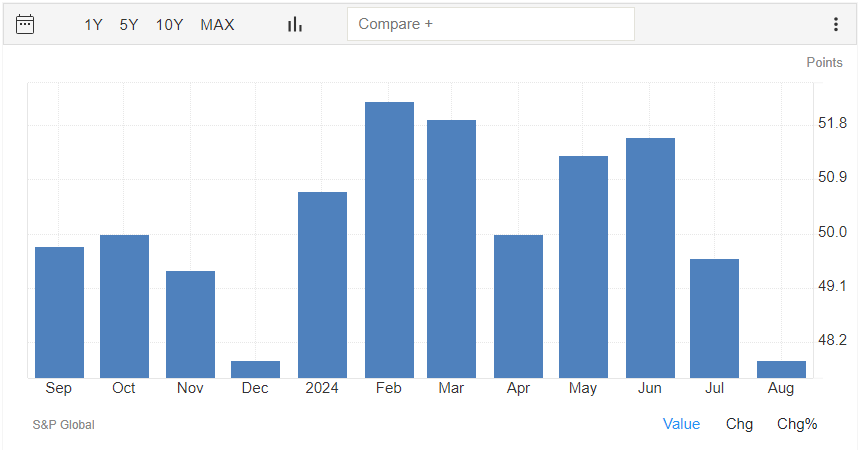This screenshot has width=858, height=450.
Task: Click the Sep bar
Action: [x=60, y=313]
